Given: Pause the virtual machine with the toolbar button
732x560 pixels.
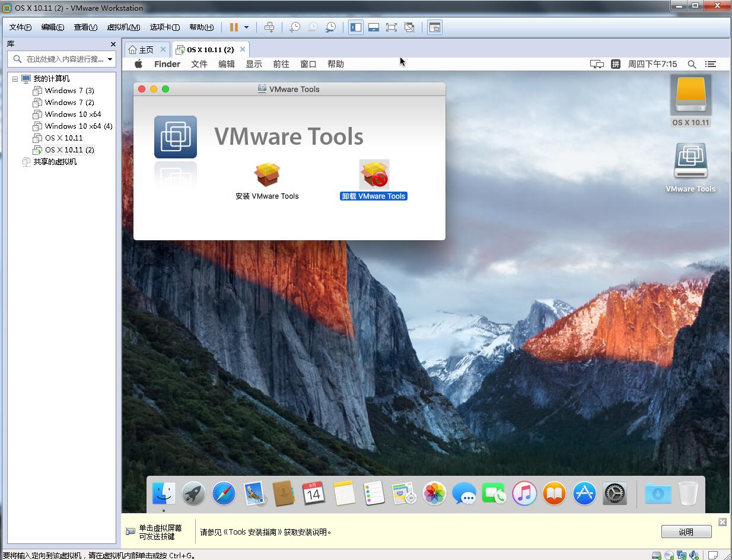Looking at the screenshot, I should [234, 27].
